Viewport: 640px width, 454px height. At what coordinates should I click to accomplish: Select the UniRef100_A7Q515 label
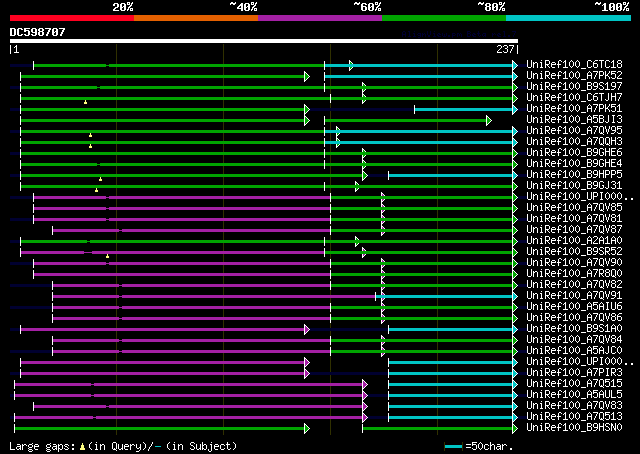click(574, 384)
